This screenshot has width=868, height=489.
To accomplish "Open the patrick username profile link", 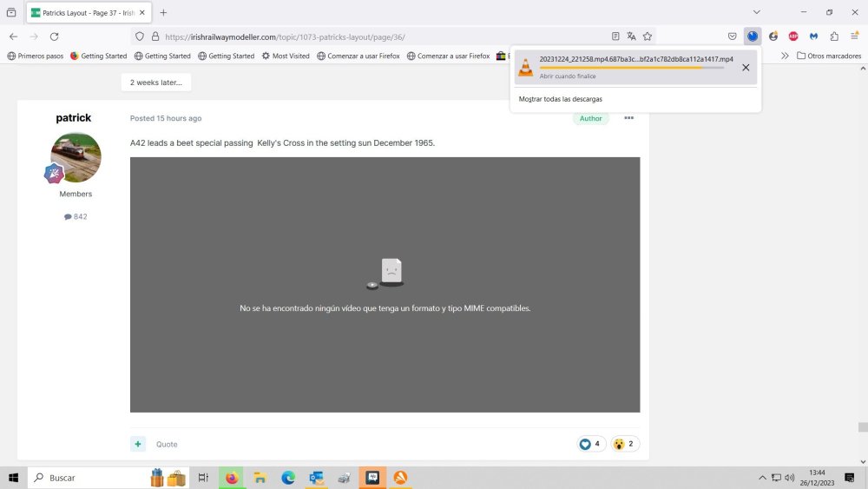I will point(73,118).
